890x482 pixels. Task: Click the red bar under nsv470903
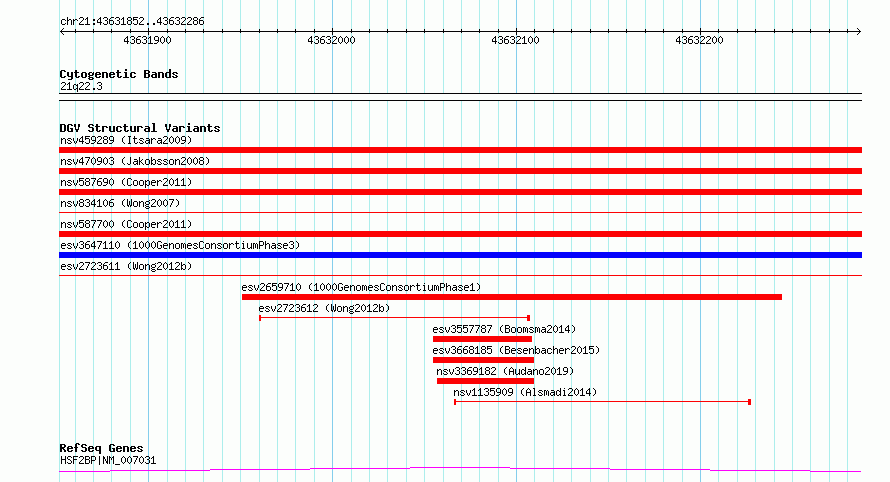(460, 171)
